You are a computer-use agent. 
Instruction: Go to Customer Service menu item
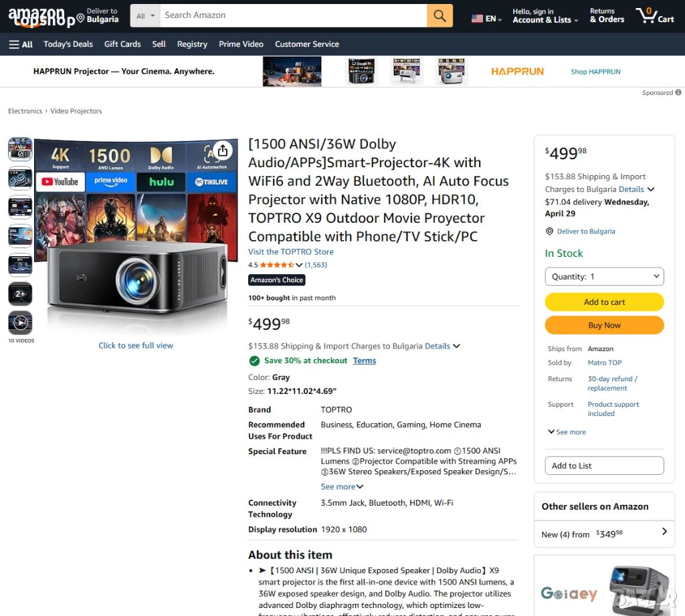306,44
